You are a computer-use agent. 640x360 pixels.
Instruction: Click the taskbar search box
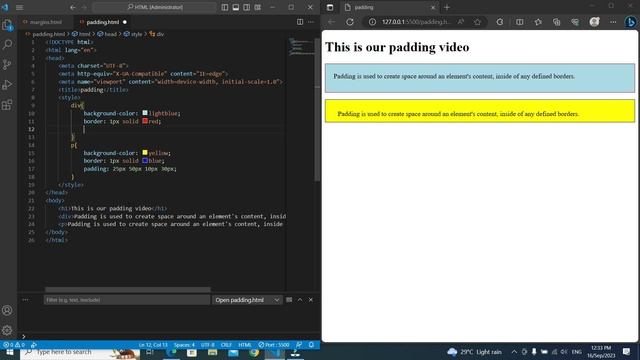(x=80, y=352)
